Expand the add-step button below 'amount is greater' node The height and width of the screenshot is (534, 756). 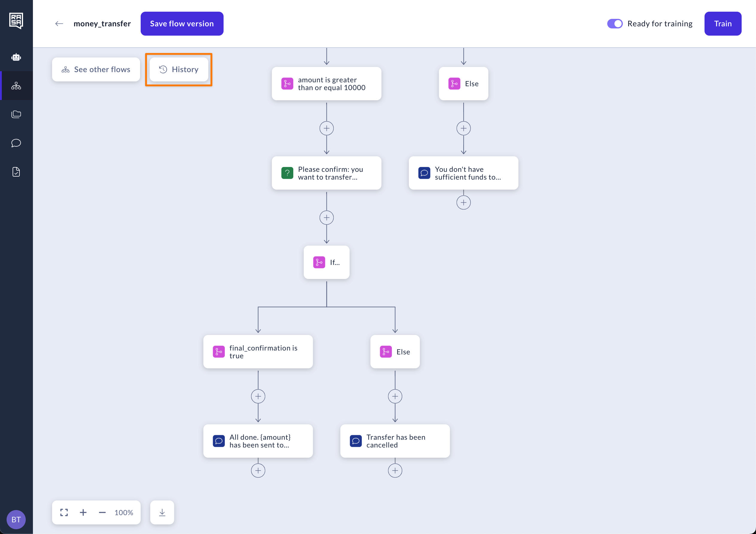pos(326,128)
